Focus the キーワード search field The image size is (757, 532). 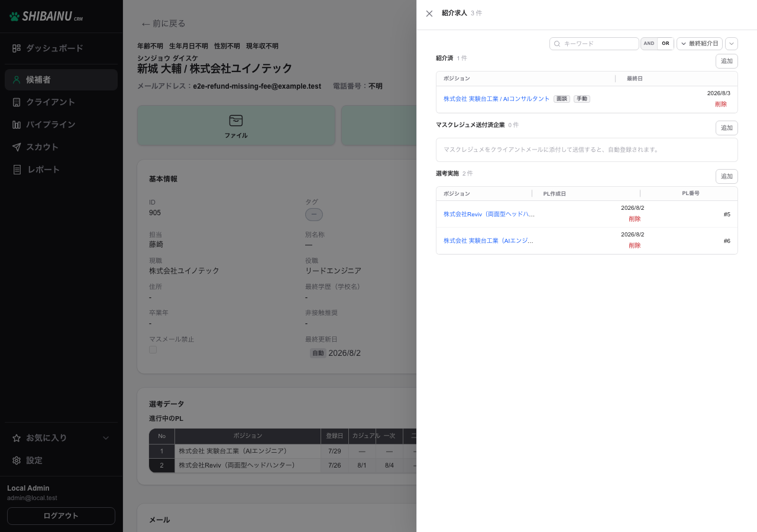click(594, 44)
